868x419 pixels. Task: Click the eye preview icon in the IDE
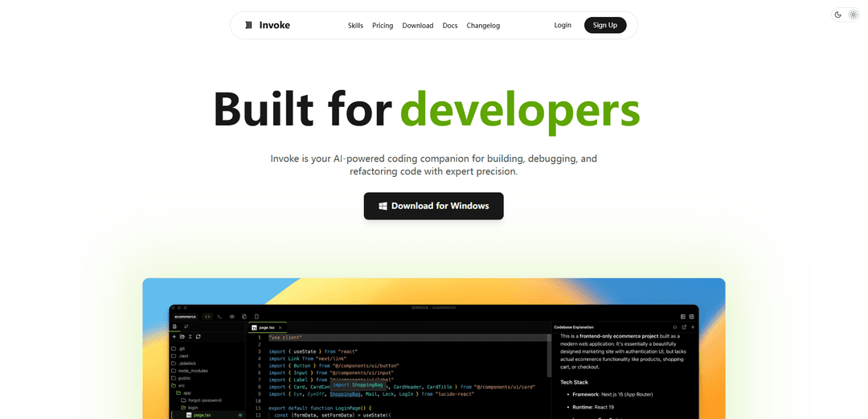pyautogui.click(x=231, y=317)
